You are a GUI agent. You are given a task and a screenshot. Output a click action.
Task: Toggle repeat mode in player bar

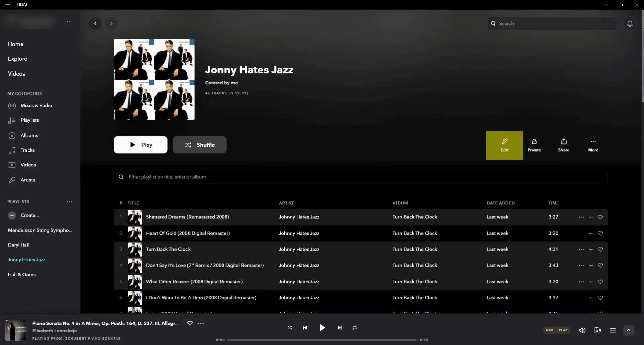355,328
